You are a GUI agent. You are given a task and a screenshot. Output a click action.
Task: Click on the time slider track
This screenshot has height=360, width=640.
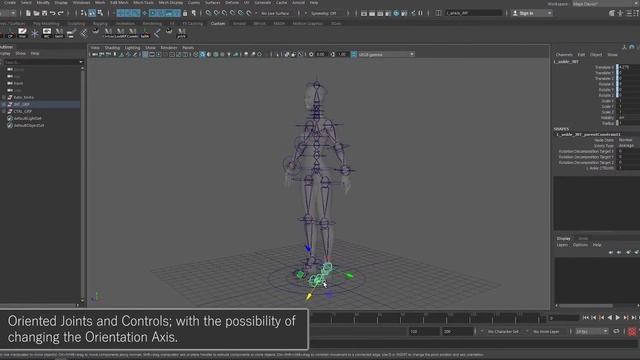pos(427,318)
